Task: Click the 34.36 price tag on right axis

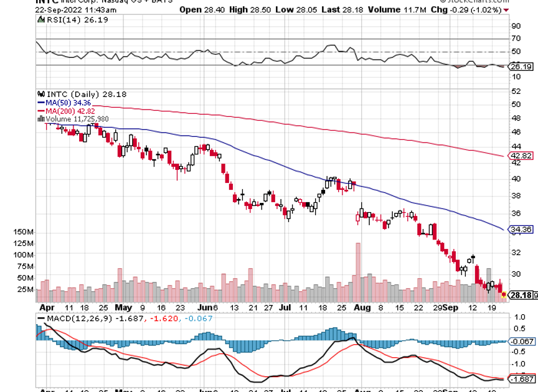Action: coord(521,229)
